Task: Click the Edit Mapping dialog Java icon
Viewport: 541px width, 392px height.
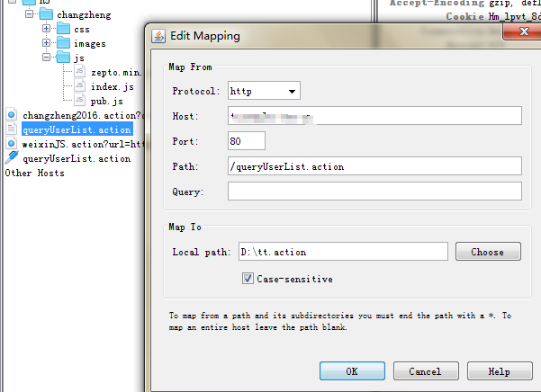Action: (158, 36)
